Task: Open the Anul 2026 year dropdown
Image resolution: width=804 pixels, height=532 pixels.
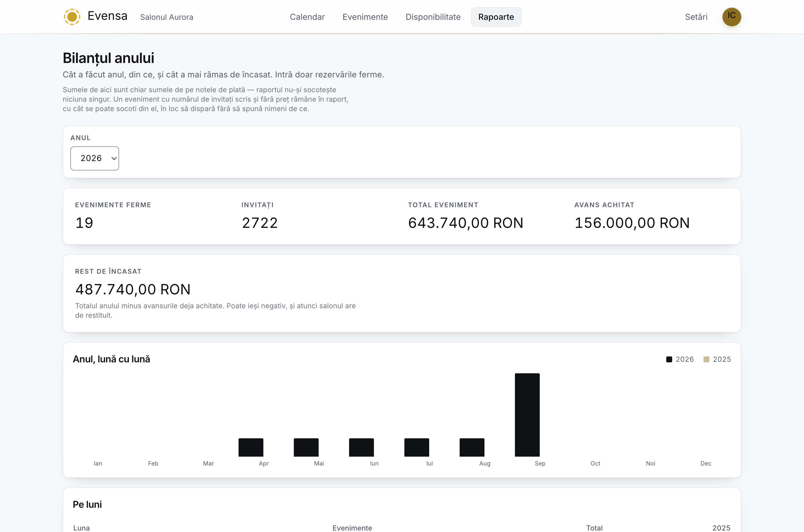Action: tap(95, 158)
